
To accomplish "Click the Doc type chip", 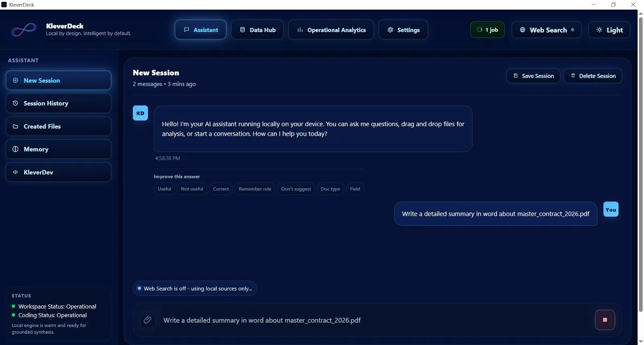I will [x=330, y=189].
